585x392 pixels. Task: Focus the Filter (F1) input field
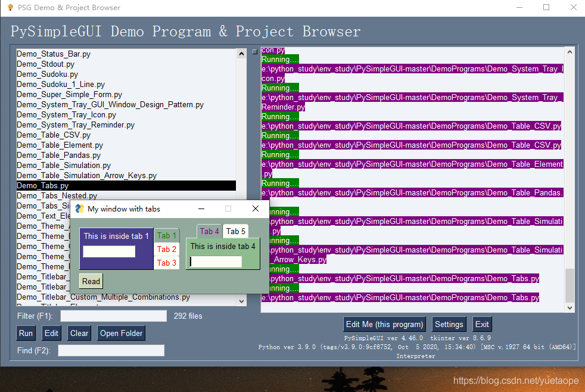coord(113,316)
